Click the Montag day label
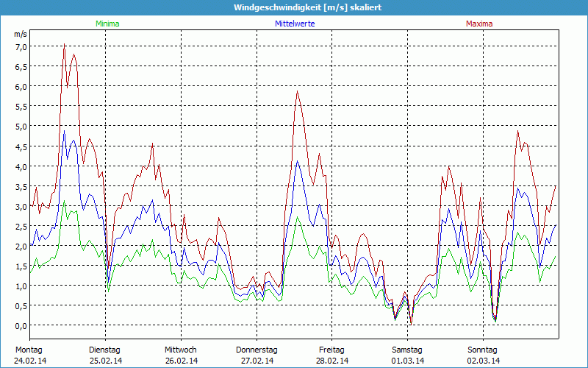Screen dimensions: 588x368 pyautogui.click(x=29, y=350)
